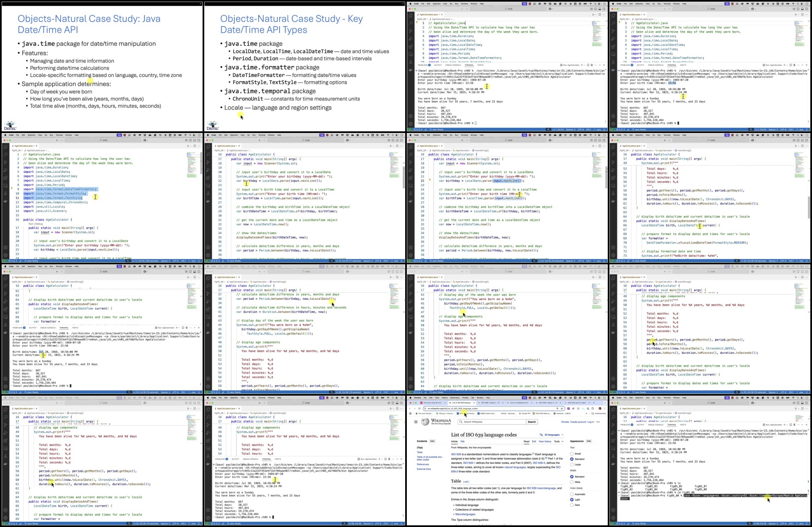Viewport: 812px width, 527px height.
Task: Select the Light color radio button
Action: (x=572, y=500)
